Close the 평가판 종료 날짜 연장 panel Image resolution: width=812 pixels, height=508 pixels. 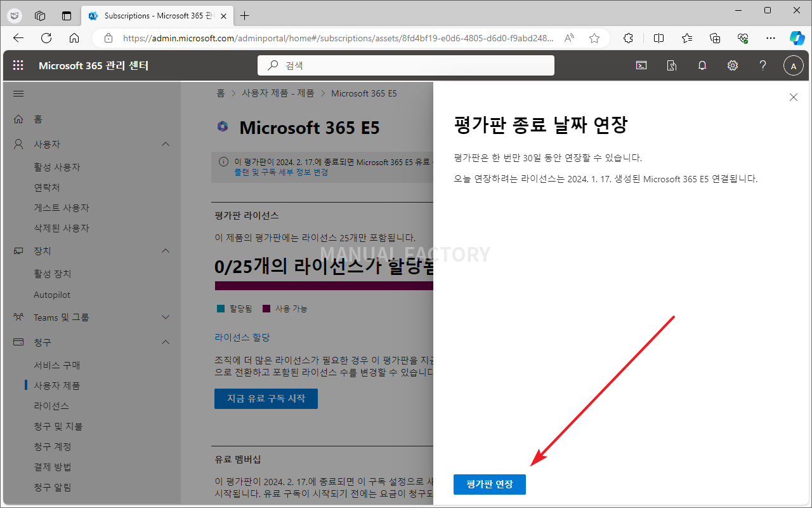pyautogui.click(x=793, y=97)
